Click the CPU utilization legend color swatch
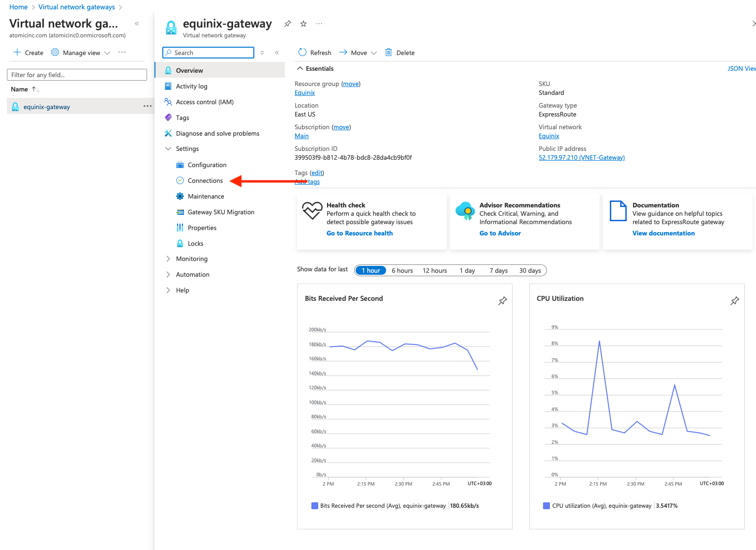The height and width of the screenshot is (550, 756). pyautogui.click(x=546, y=506)
